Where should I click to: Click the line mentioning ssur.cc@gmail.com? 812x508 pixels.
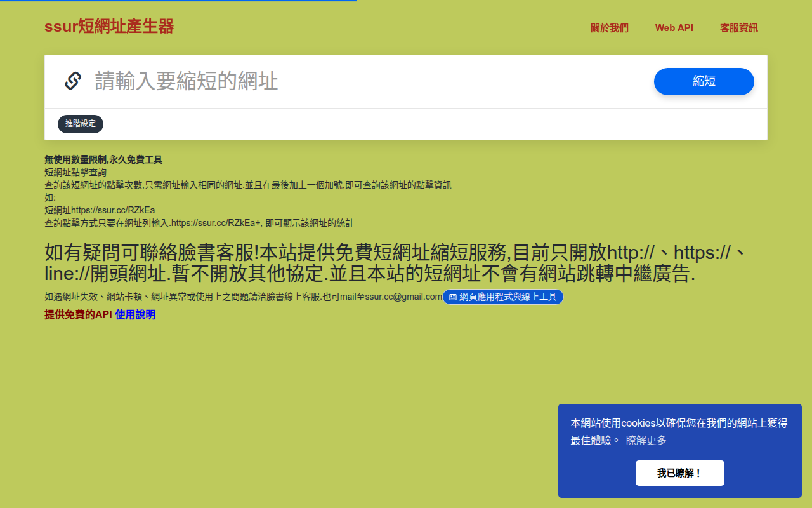[243, 297]
